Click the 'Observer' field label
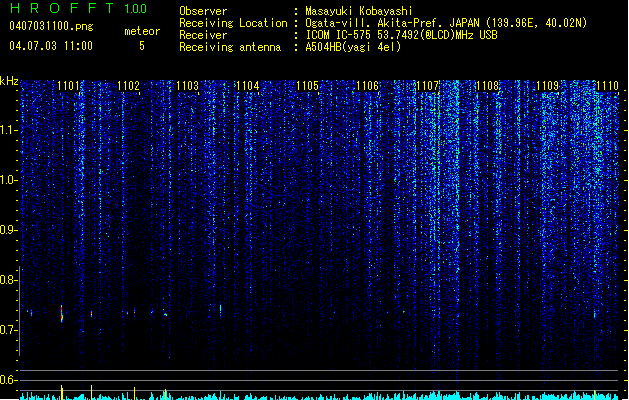This screenshot has height=400, width=629. tap(203, 11)
